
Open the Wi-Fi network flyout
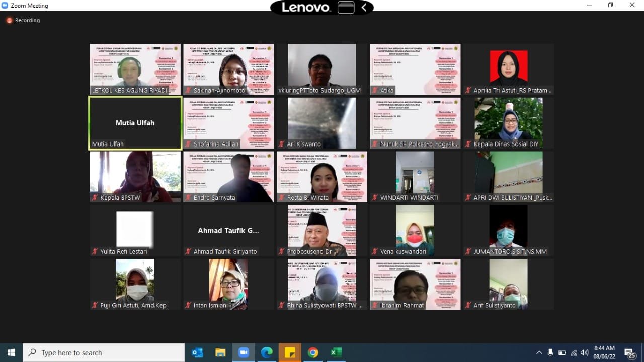coord(573,353)
